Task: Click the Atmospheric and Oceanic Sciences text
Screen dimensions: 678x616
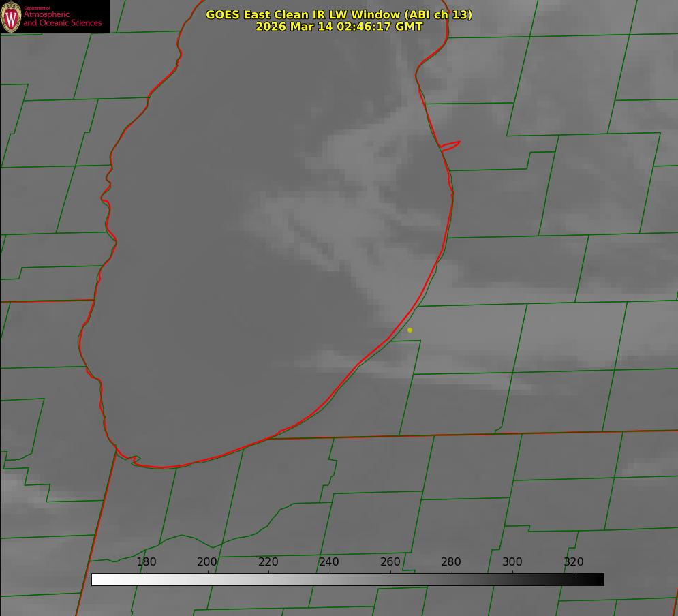Action: pyautogui.click(x=62, y=18)
